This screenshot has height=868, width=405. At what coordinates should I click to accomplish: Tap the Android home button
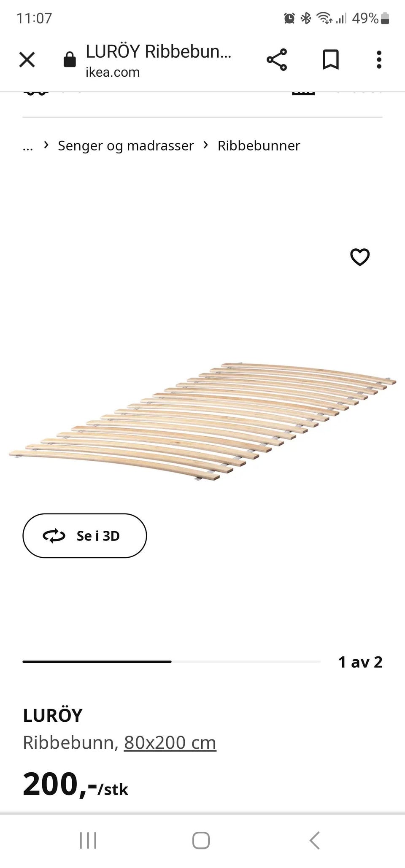click(x=201, y=841)
